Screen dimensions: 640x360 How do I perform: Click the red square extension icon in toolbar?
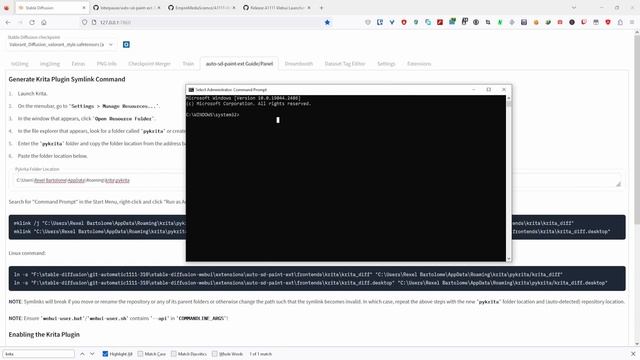[x=440, y=22]
